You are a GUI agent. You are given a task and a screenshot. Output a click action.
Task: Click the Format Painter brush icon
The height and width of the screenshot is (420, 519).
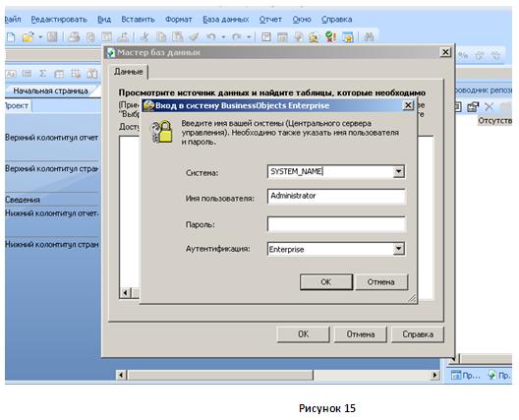click(194, 36)
